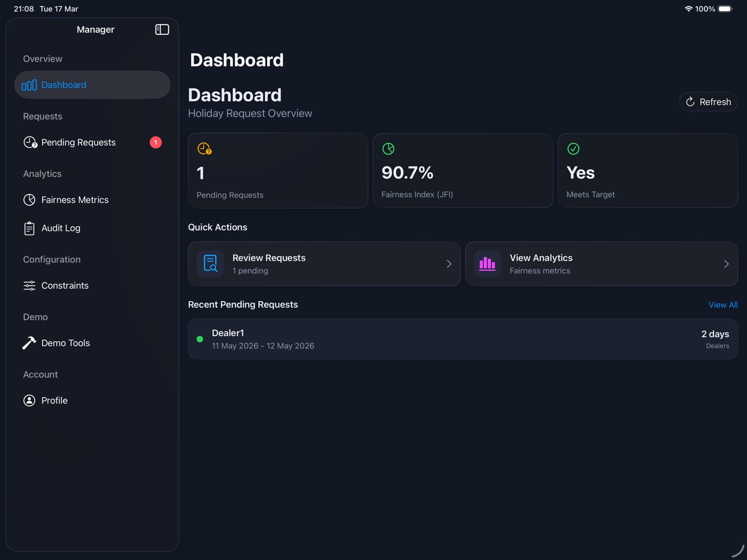The width and height of the screenshot is (747, 560).
Task: Click the clock showing 21:08
Action: coord(23,9)
